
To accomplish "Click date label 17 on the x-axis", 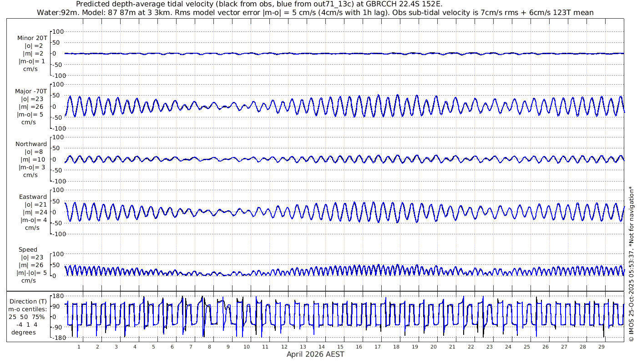I will tap(377, 347).
